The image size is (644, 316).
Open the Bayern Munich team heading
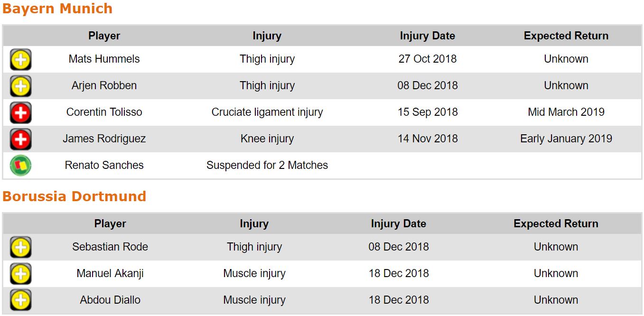(57, 9)
